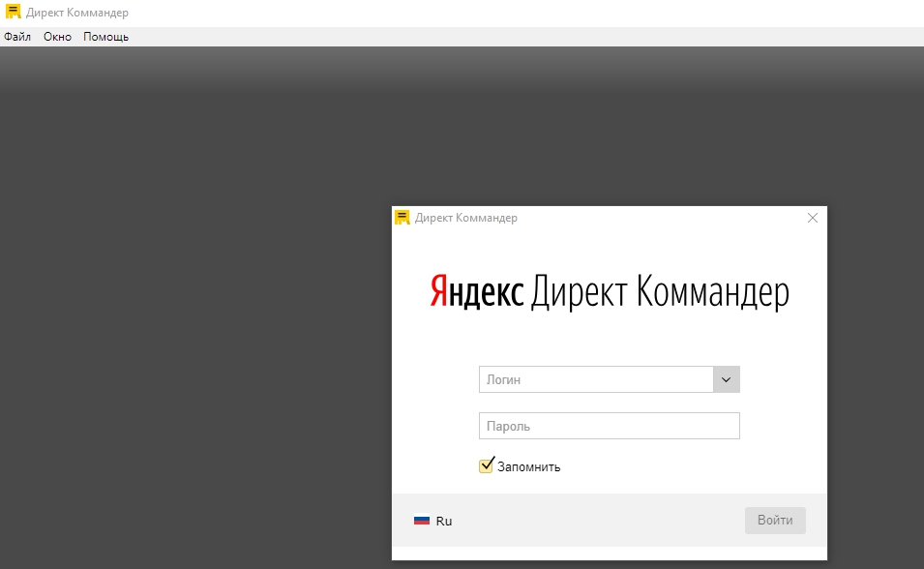This screenshot has height=569, width=924.
Task: Toggle the Запомнить checkbox
Action: (x=487, y=466)
